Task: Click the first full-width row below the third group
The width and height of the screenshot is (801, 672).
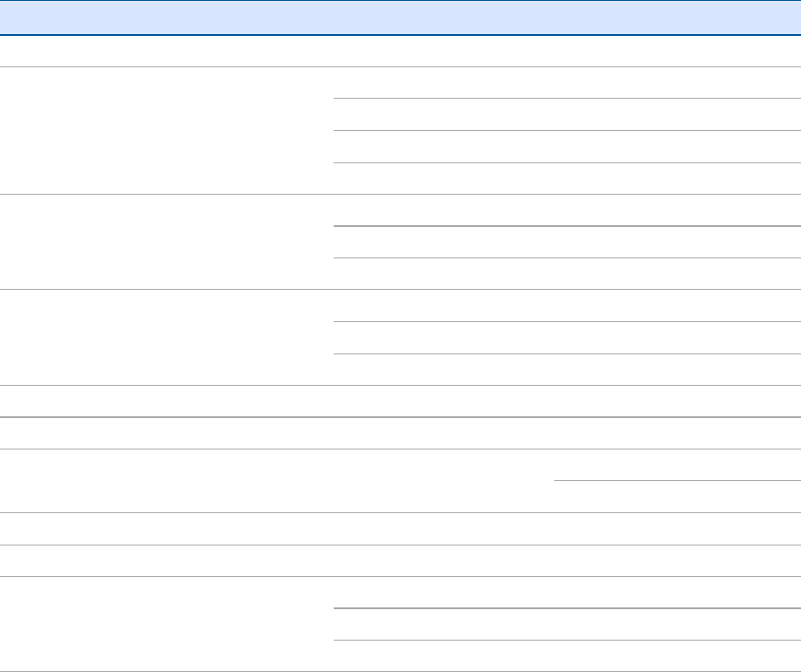Action: coord(400,401)
